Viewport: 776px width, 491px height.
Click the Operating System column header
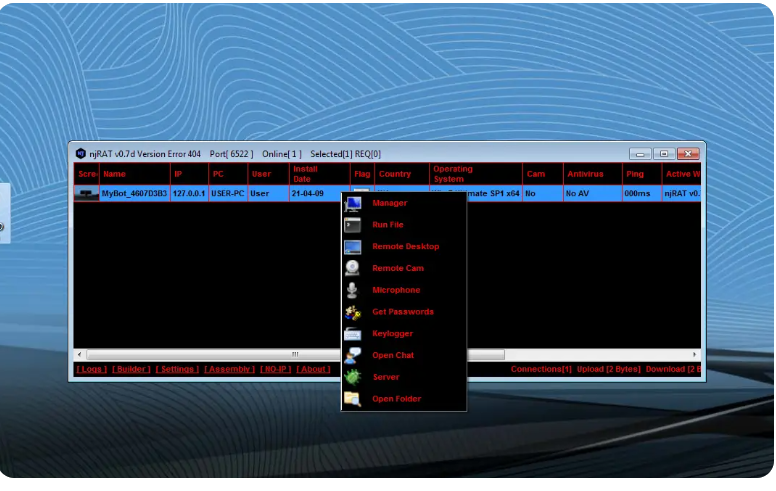pyautogui.click(x=476, y=174)
